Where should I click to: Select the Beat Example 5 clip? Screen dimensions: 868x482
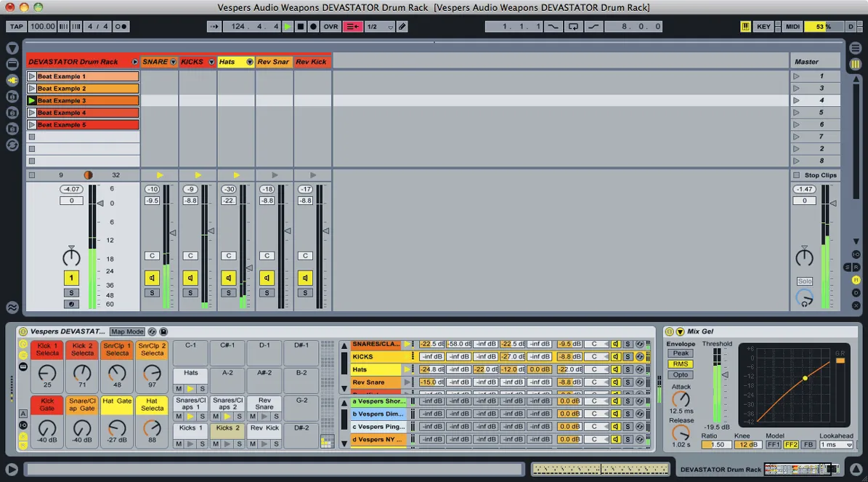point(87,124)
